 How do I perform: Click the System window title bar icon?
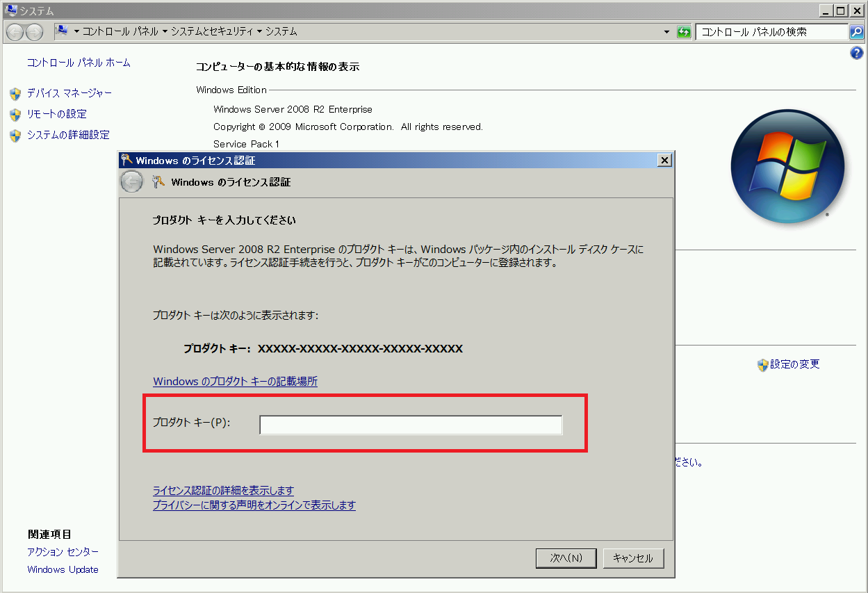10,10
